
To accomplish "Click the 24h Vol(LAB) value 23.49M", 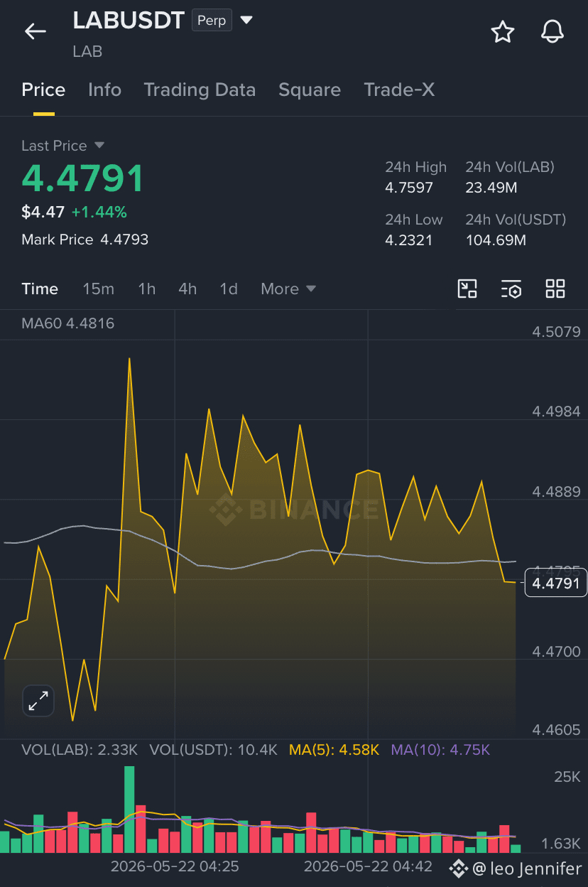I will point(491,188).
